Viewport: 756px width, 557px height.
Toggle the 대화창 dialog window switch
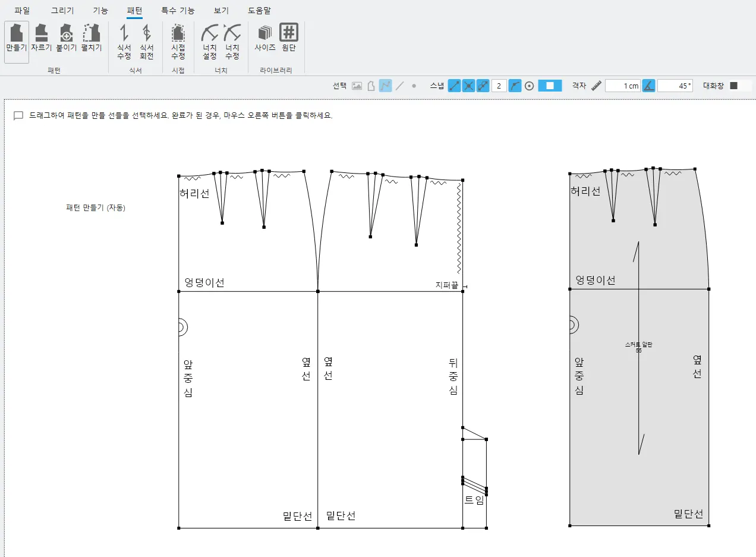740,86
